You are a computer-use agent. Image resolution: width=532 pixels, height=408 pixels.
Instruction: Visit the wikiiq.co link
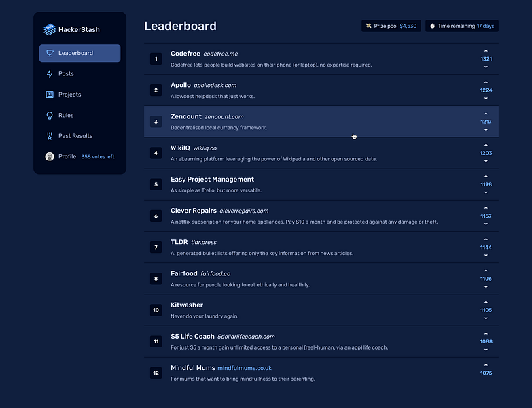coord(205,148)
